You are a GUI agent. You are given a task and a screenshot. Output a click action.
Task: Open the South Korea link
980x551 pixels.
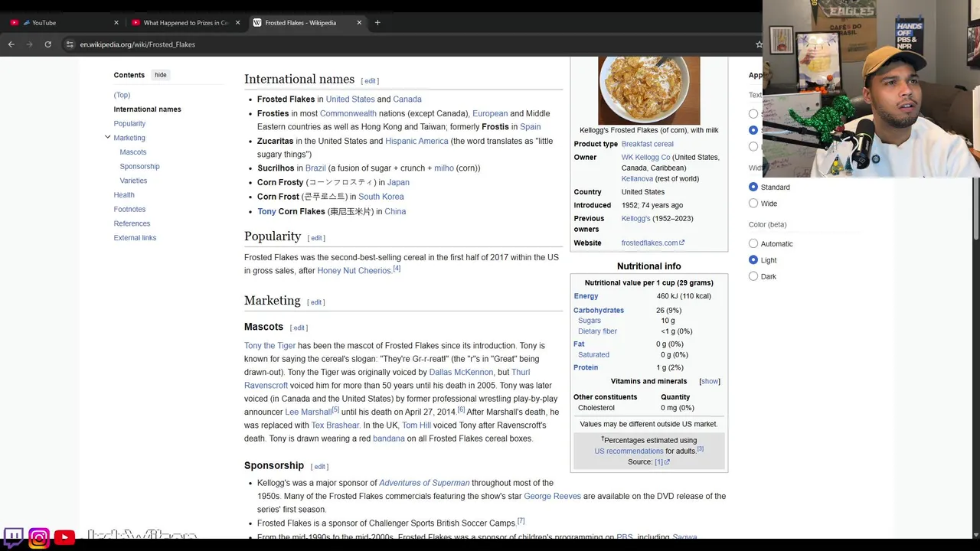(x=381, y=197)
